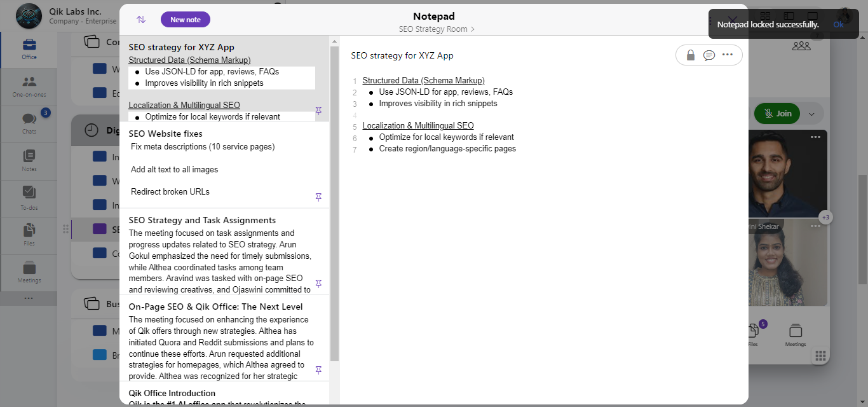
Task: Open SEO Strategy Room breadcrumb link
Action: click(436, 29)
